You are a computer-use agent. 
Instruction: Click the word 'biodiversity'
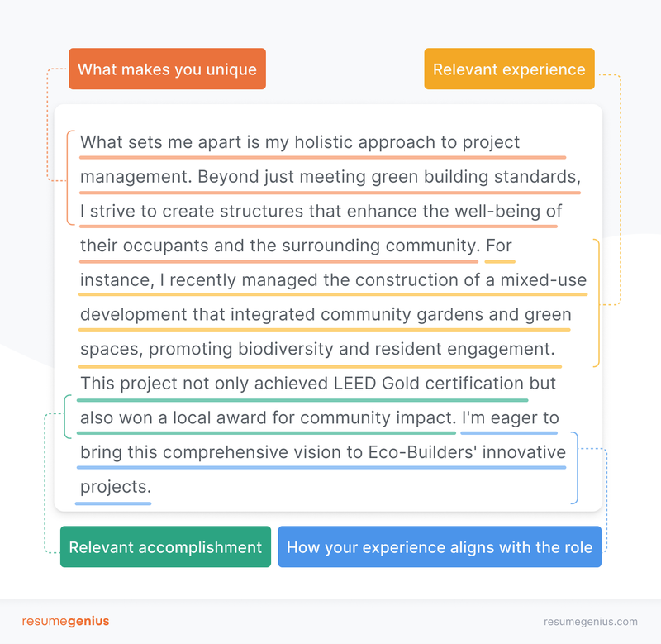(x=289, y=349)
